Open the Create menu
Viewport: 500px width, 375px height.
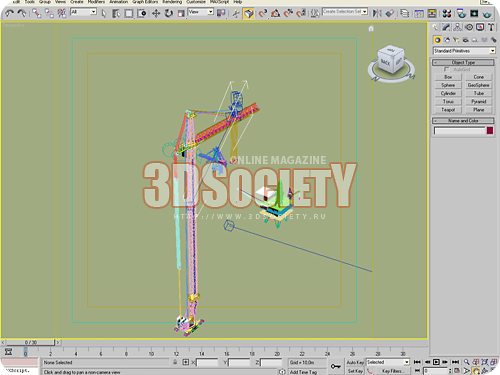77,2
